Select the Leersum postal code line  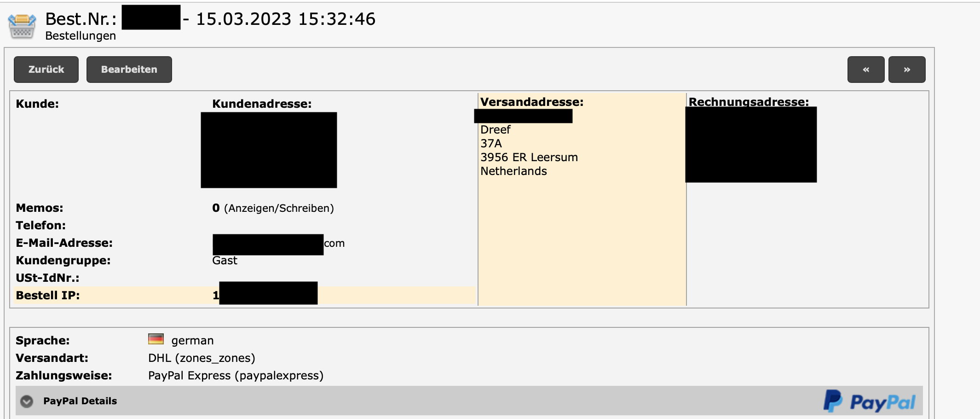529,157
